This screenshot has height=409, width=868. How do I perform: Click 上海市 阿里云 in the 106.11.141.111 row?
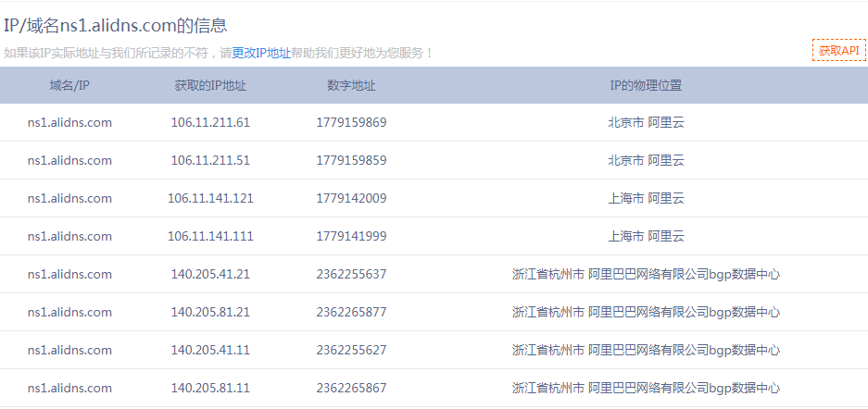[646, 237]
